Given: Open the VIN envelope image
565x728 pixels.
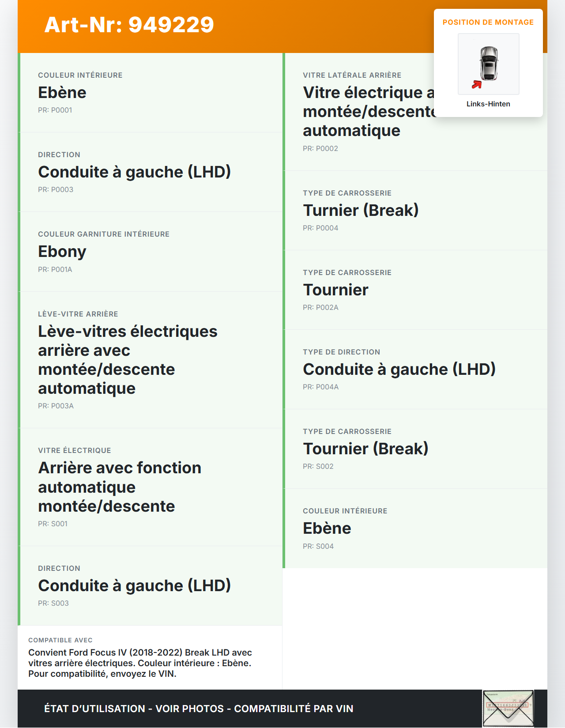Looking at the screenshot, I should click(508, 708).
